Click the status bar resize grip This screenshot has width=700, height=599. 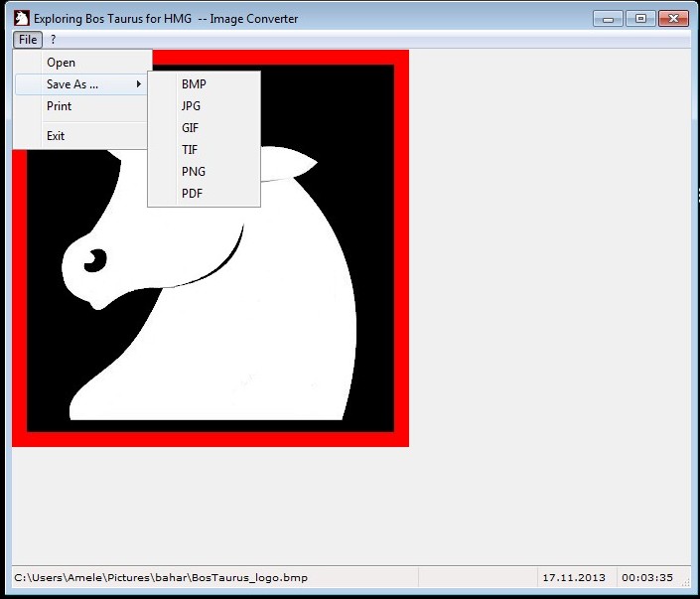686,582
